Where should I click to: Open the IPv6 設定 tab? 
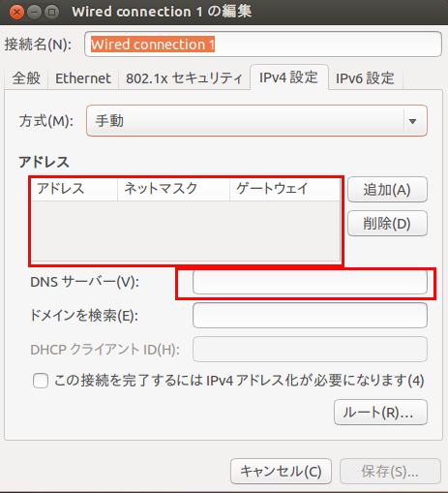click(x=365, y=78)
